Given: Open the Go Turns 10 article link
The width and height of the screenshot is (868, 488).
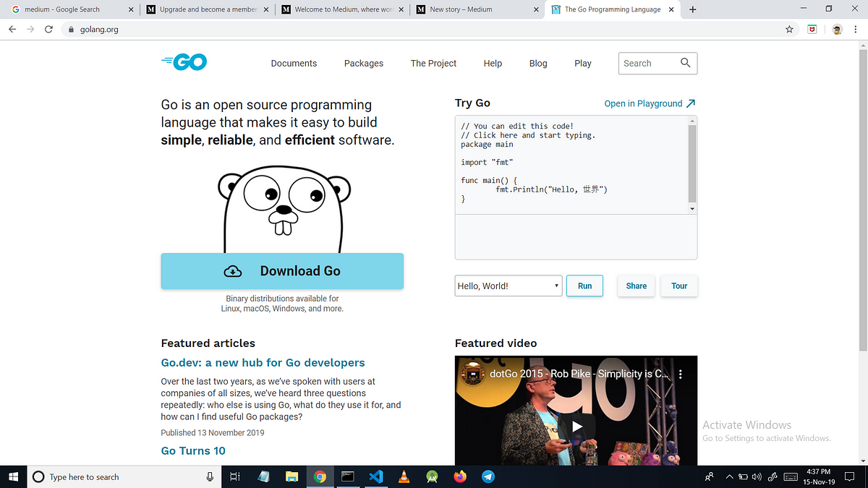Looking at the screenshot, I should [x=193, y=450].
